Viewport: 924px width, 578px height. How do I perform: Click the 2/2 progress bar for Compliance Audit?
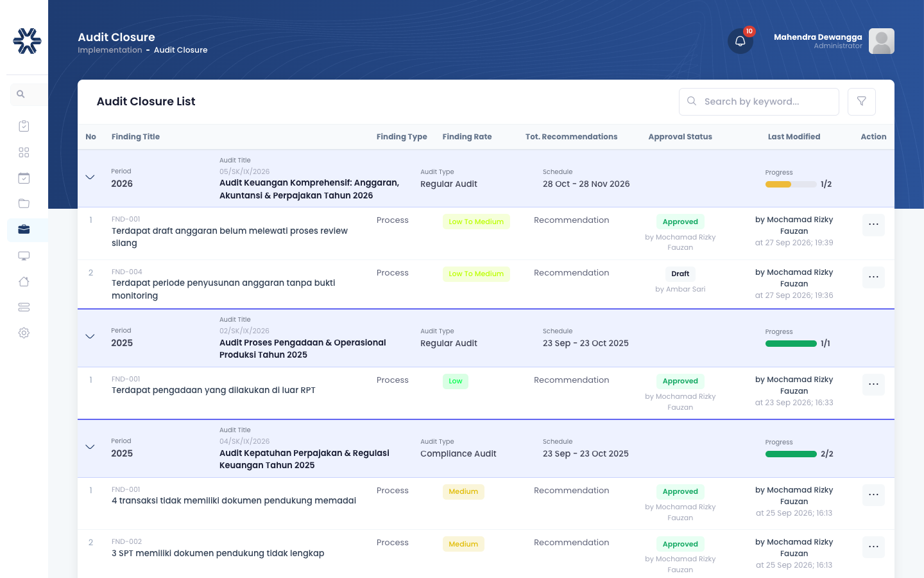[x=791, y=454]
